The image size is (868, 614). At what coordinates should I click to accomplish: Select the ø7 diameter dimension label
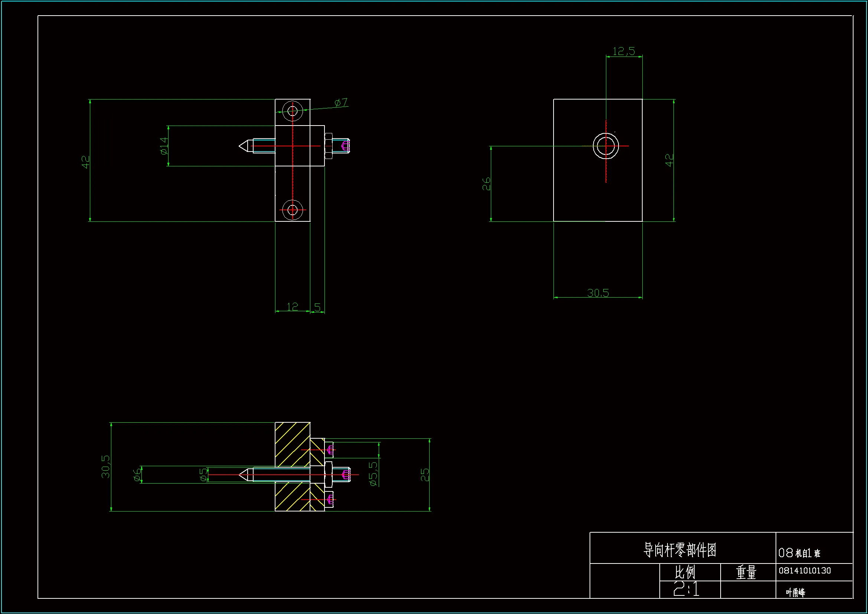click(x=341, y=103)
